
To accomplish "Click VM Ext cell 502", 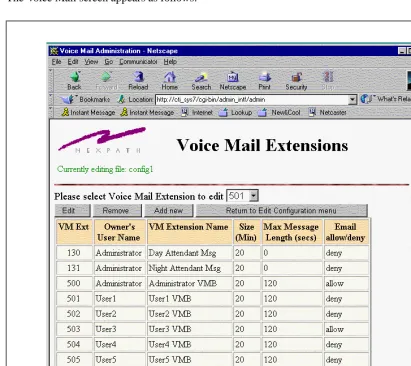I will click(74, 314).
